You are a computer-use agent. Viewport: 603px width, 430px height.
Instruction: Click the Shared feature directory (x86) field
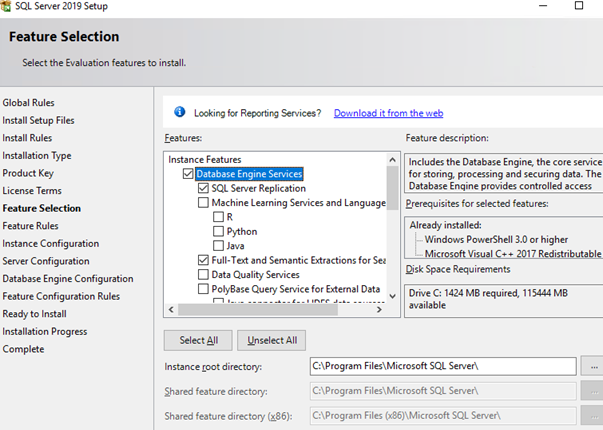point(443,416)
